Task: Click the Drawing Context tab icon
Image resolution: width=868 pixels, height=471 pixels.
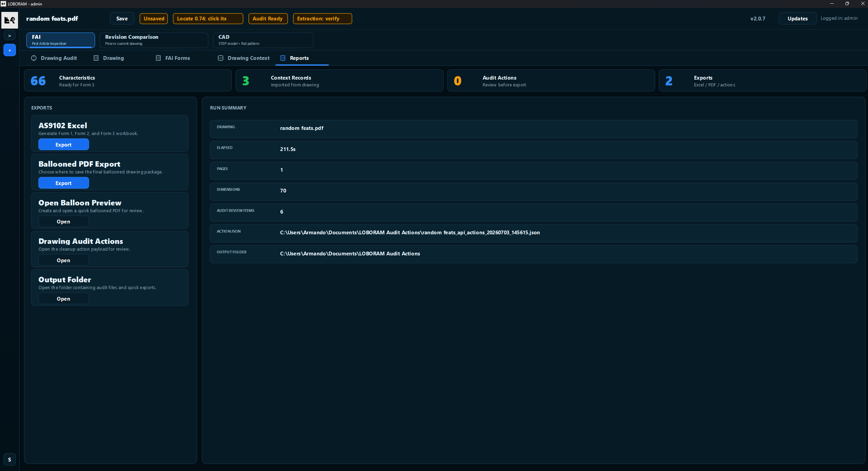Action: click(221, 58)
